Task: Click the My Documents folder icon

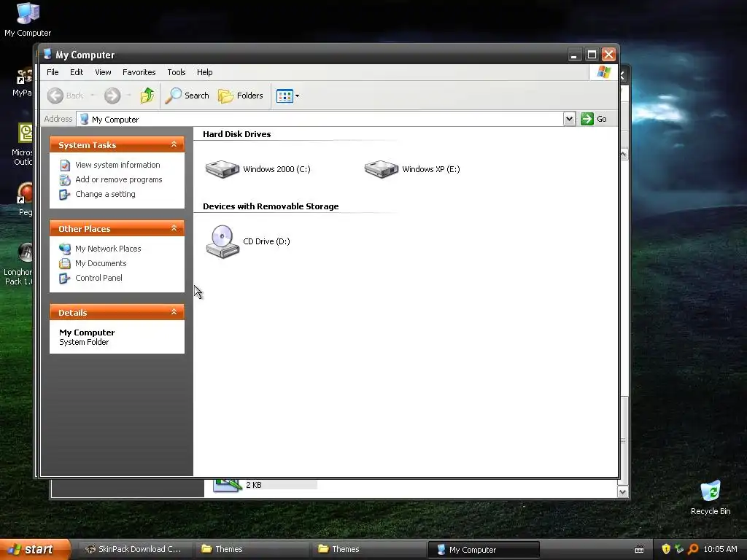Action: [x=65, y=264]
